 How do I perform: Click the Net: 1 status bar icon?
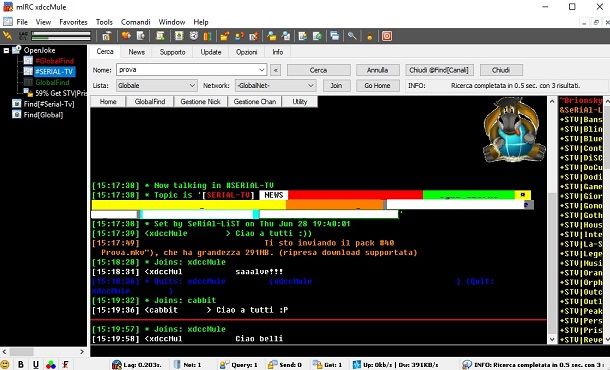click(177, 365)
